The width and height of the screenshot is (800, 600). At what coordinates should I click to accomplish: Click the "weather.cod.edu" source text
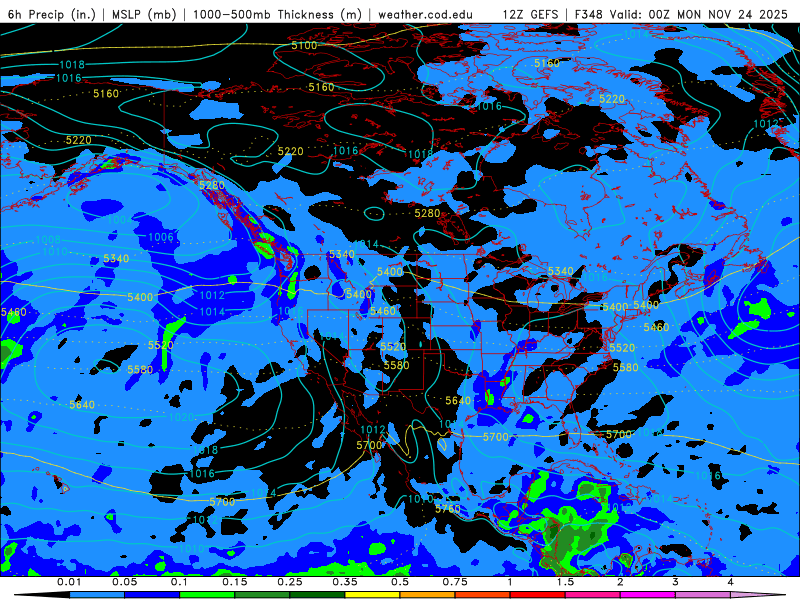coord(425,14)
